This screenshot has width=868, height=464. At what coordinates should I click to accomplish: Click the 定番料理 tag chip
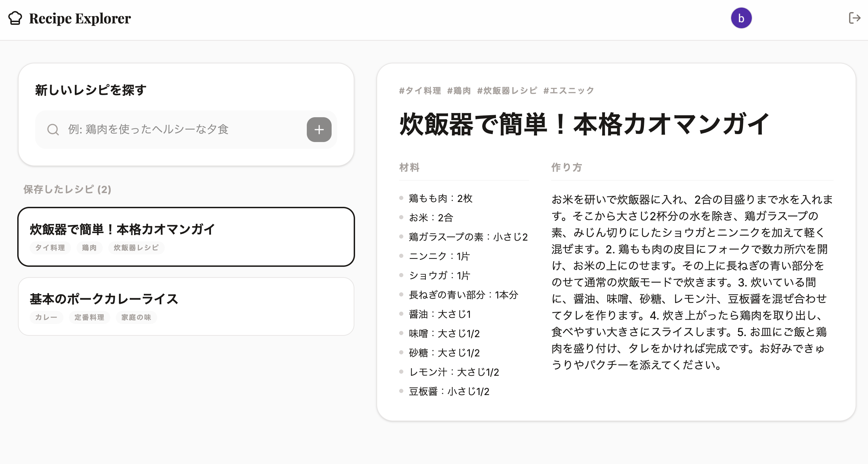(89, 317)
